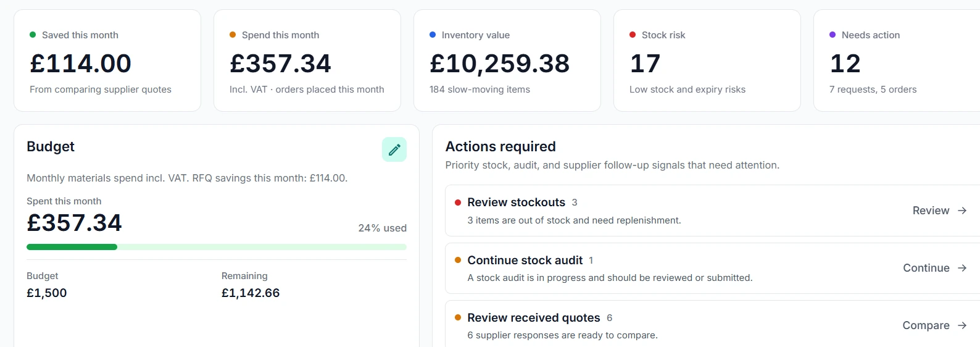Open the Spend this month card
Viewport: 980px width, 347px height.
[307, 61]
